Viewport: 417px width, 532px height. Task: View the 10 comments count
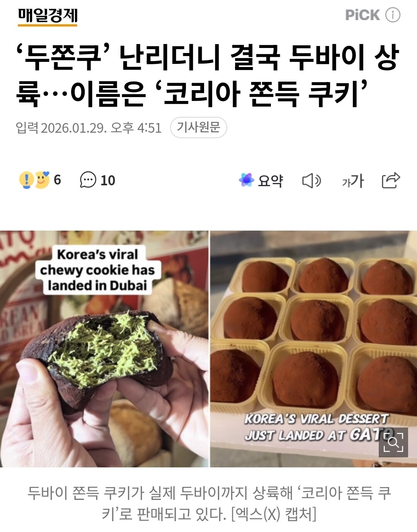(108, 180)
